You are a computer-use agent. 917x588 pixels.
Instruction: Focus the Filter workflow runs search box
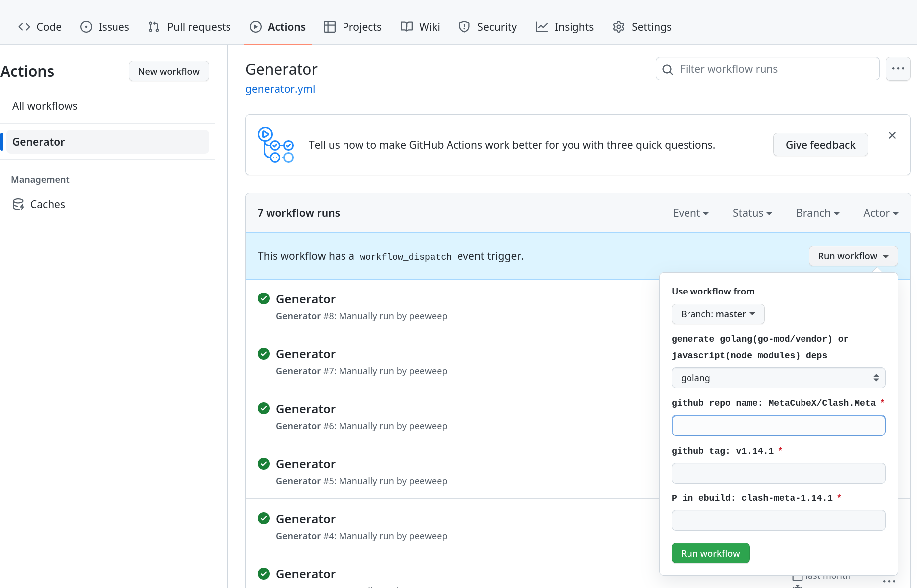767,69
